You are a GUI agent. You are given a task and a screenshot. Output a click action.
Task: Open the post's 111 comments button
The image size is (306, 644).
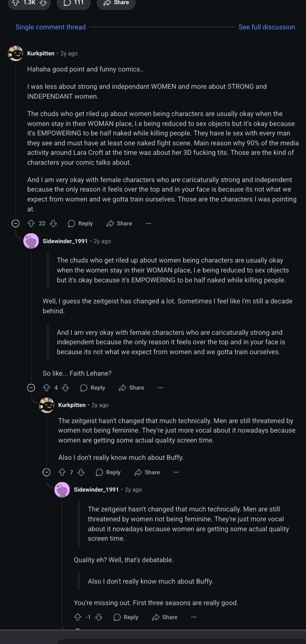73,3
